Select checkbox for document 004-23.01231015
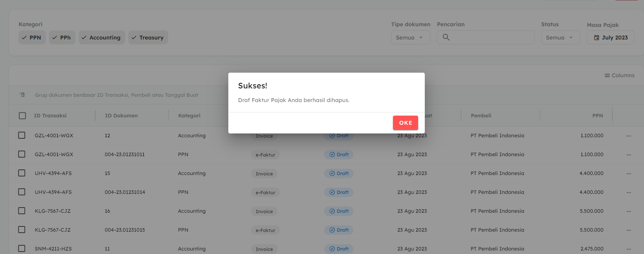This screenshot has width=644, height=254. pos(22,230)
